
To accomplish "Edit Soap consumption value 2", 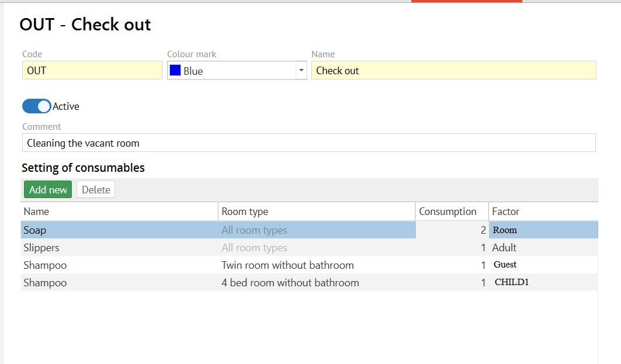I will point(452,230).
